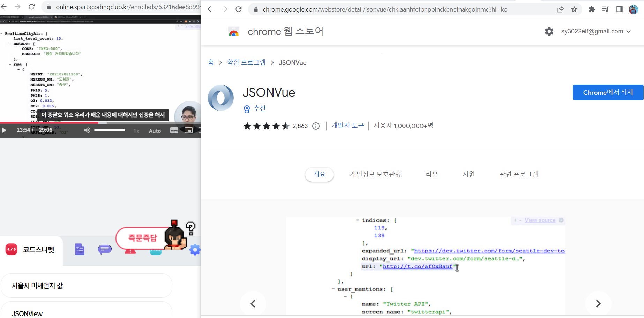Select the 개요 tab

pos(319,174)
